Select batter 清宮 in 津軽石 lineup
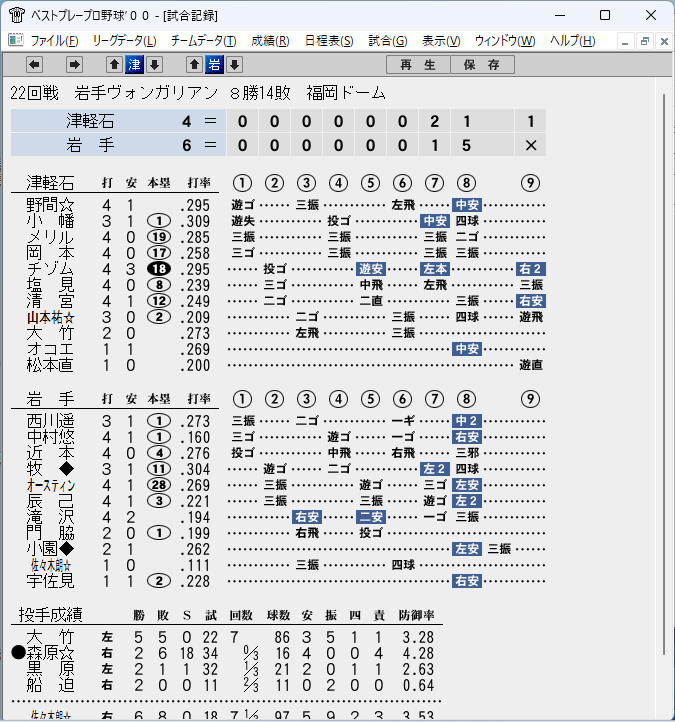Screen dimensions: 675x722 point(51,302)
